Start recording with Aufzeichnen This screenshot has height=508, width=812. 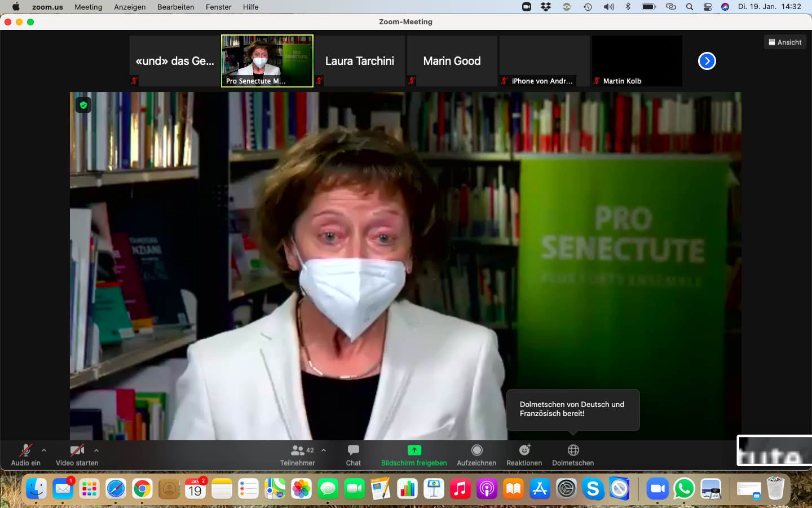point(476,454)
